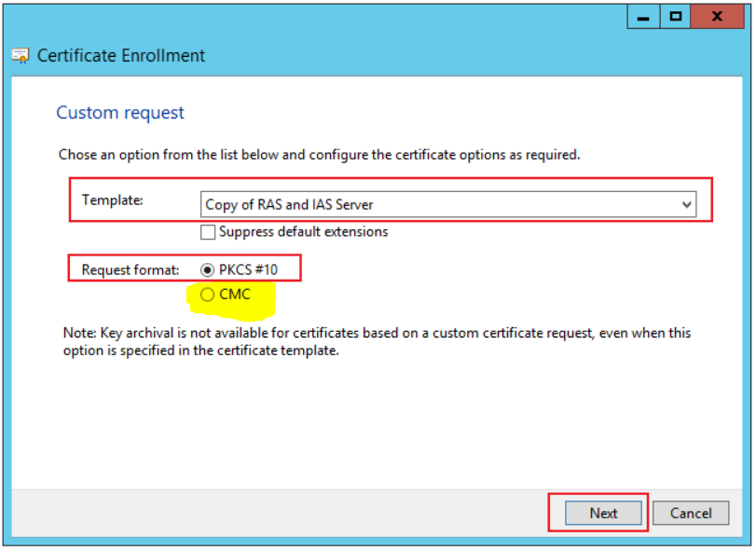Click the Custom request heading

[120, 113]
